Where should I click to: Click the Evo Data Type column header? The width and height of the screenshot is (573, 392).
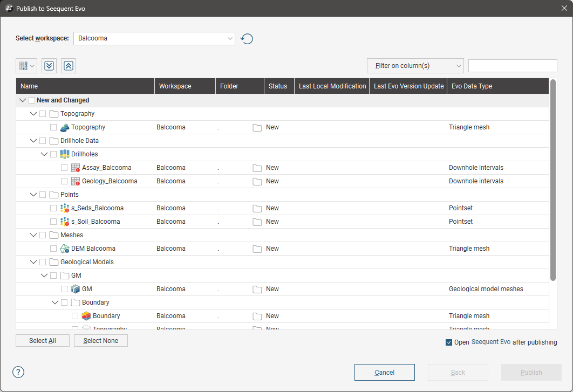tap(472, 86)
